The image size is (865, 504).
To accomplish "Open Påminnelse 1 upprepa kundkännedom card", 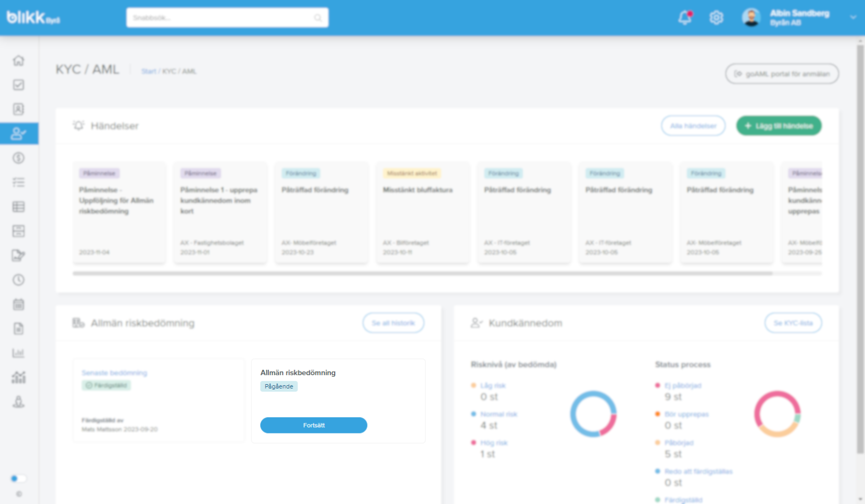I will (x=221, y=213).
